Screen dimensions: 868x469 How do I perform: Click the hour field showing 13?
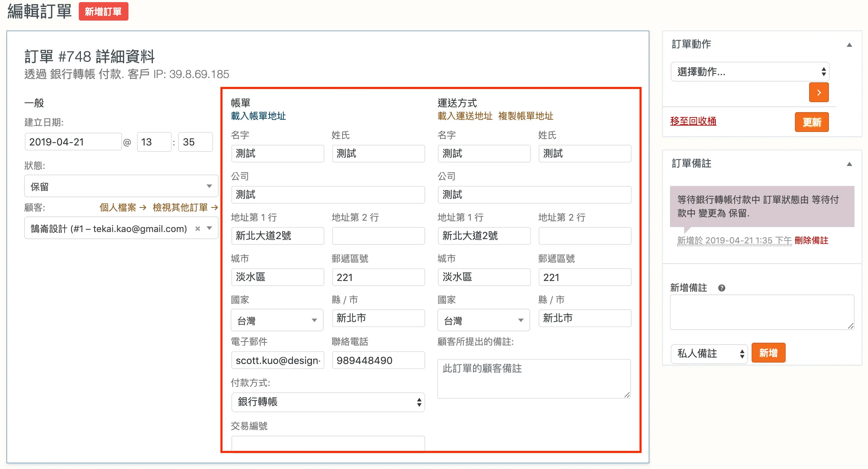tap(154, 142)
